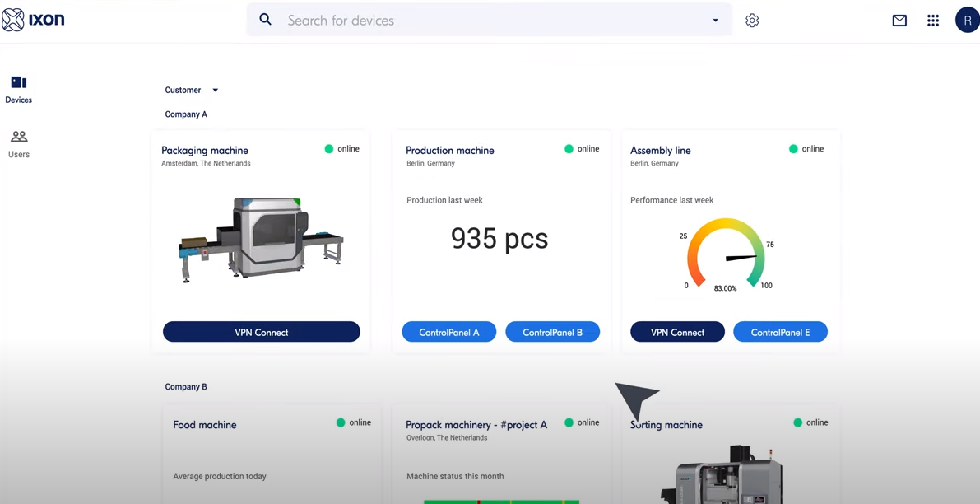Expand the search bar dropdown arrow
The height and width of the screenshot is (504, 980).
716,21
